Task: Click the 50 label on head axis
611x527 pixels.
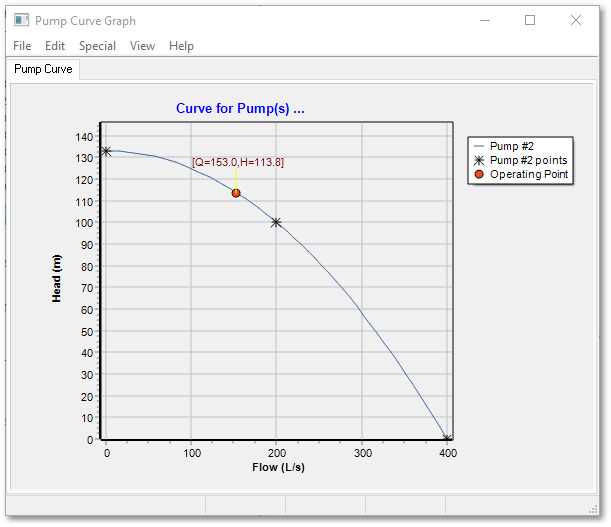Action: coord(87,332)
